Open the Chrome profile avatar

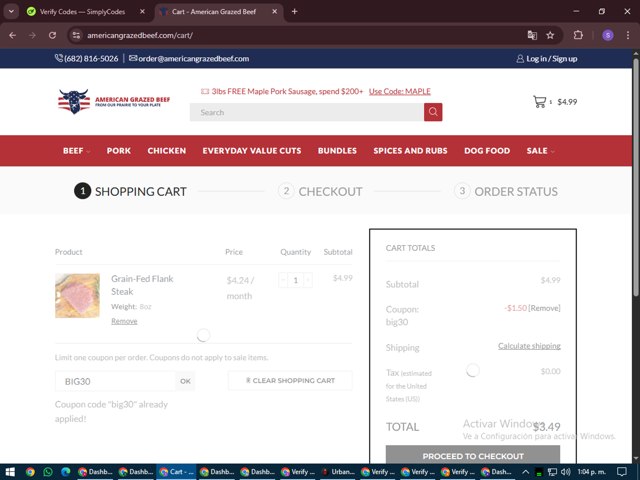[608, 36]
